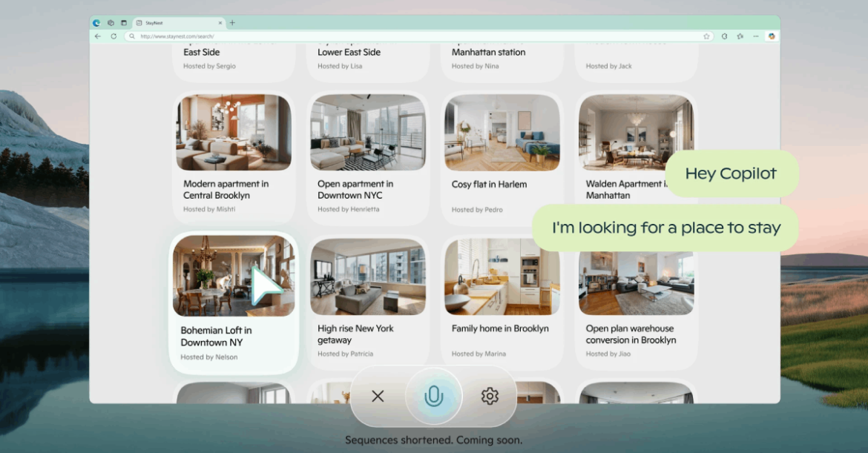Dismiss the Copilot voice bar with X

[x=378, y=397]
